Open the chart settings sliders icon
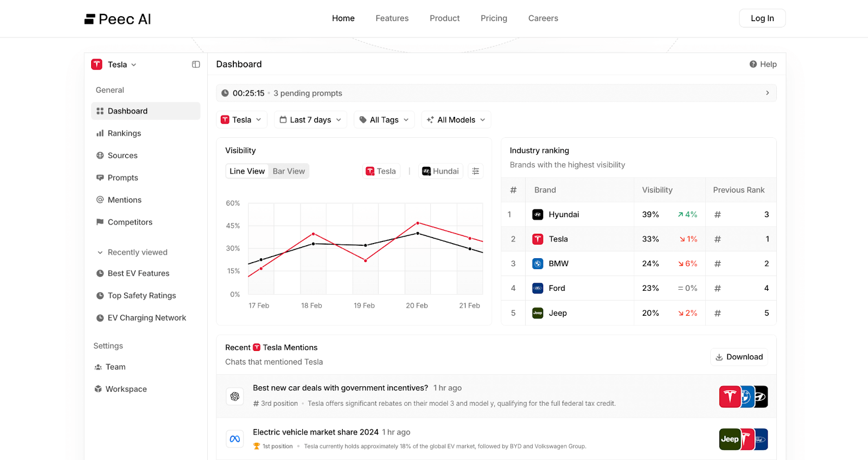 tap(476, 171)
